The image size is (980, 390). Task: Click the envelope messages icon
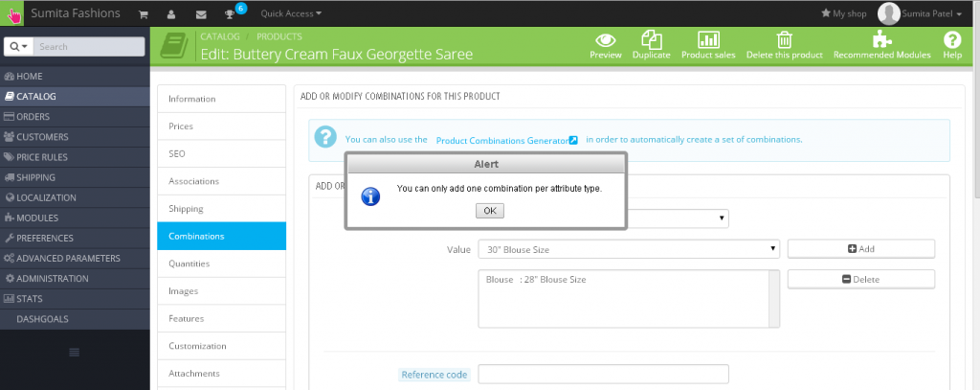(200, 14)
